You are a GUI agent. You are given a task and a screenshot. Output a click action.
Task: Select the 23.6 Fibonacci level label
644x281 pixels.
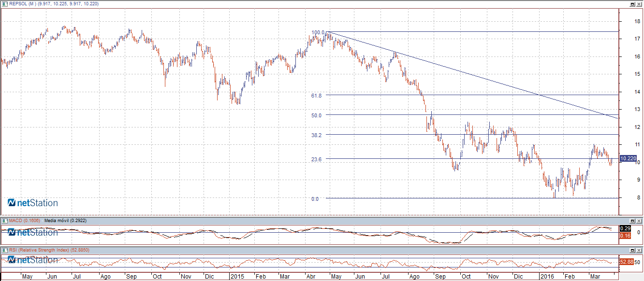click(317, 159)
